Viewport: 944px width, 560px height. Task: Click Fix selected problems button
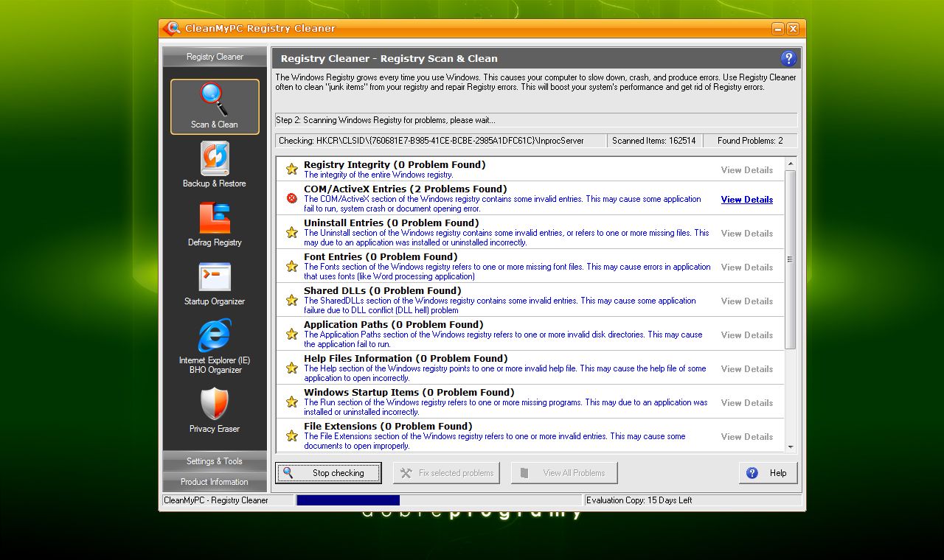pos(446,473)
